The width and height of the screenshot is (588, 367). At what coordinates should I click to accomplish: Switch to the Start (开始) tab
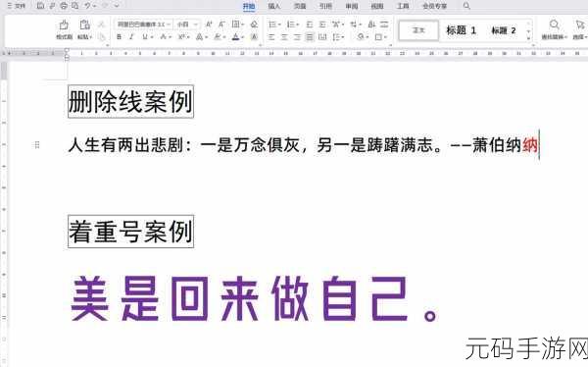point(249,6)
